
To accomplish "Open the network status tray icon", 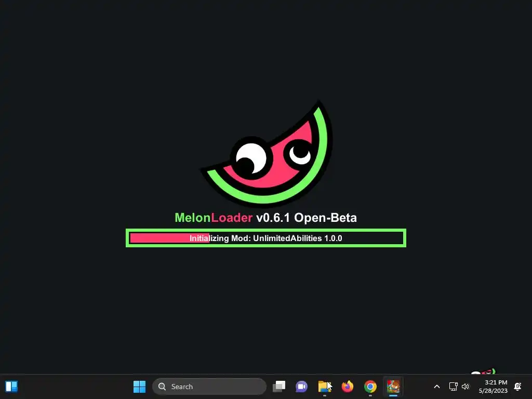I will point(453,387).
